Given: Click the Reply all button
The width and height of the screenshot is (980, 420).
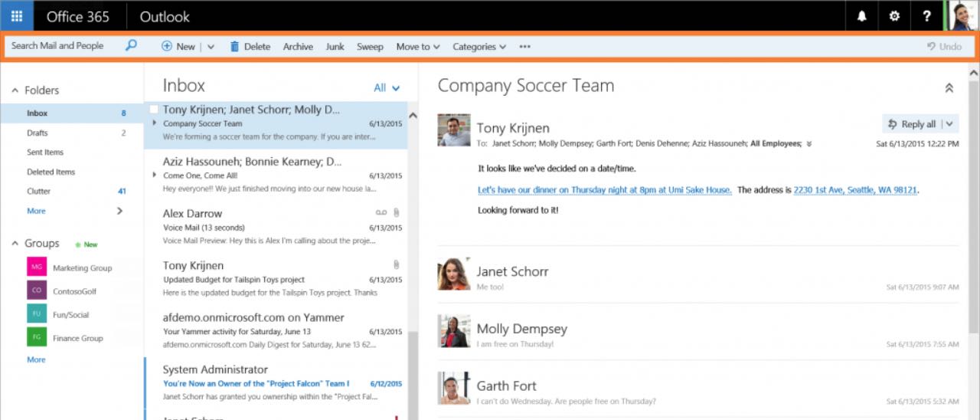Looking at the screenshot, I should [x=911, y=124].
